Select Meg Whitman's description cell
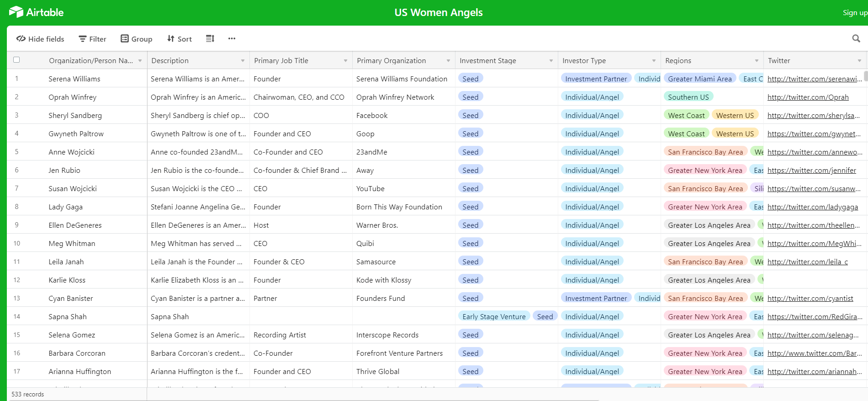The image size is (868, 401). [198, 243]
